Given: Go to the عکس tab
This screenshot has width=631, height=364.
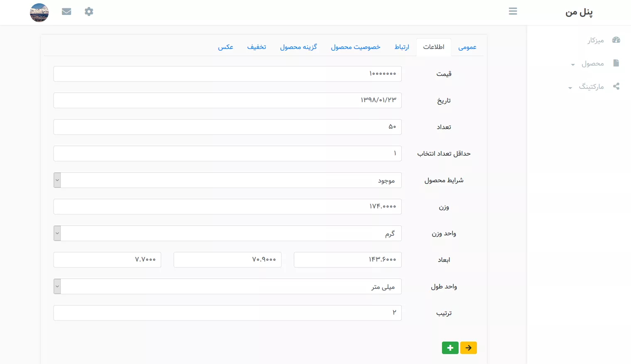Looking at the screenshot, I should pos(226,47).
